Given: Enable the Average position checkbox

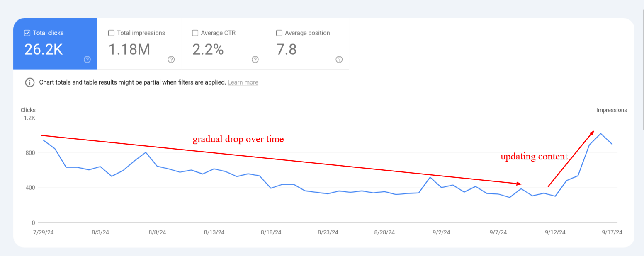Looking at the screenshot, I should [279, 33].
